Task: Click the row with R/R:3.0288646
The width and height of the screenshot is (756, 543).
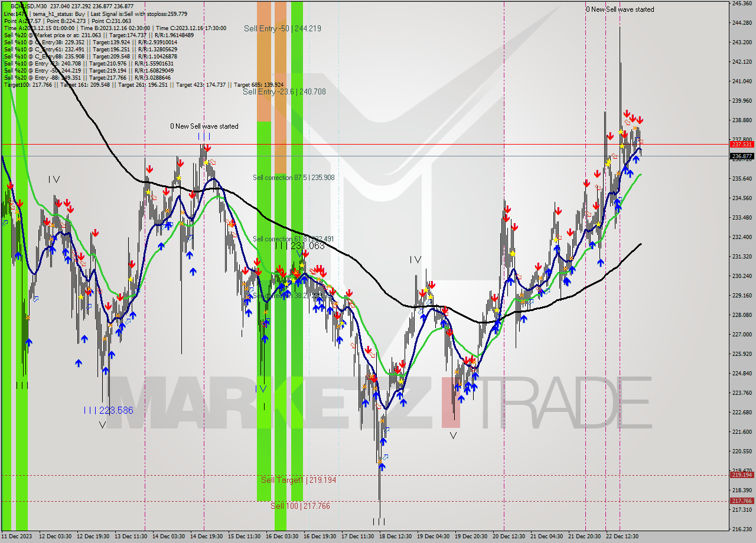Action: (x=87, y=77)
